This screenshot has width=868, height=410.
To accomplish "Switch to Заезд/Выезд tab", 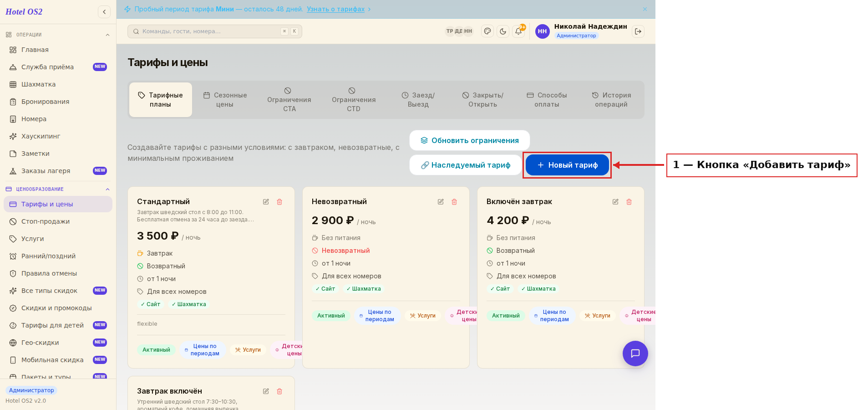I will point(418,100).
